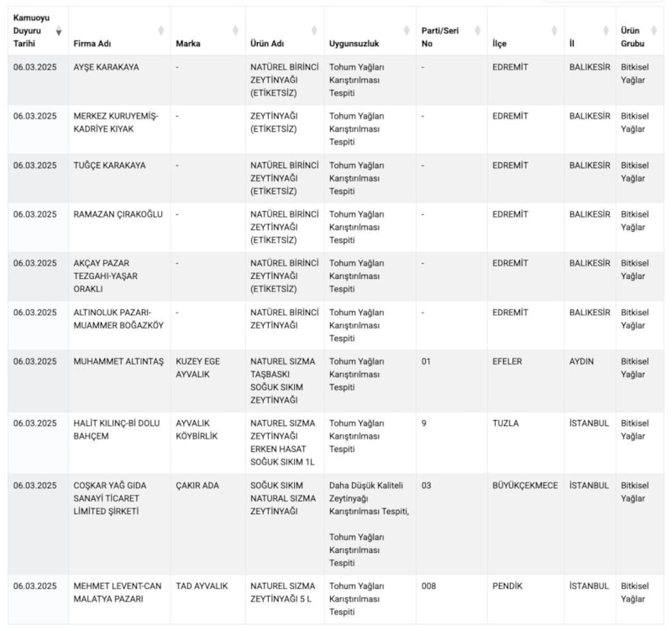The image size is (672, 631).
Task: Select the AYVALIK KÖYBİRLİK brand cell
Action: 197,429
